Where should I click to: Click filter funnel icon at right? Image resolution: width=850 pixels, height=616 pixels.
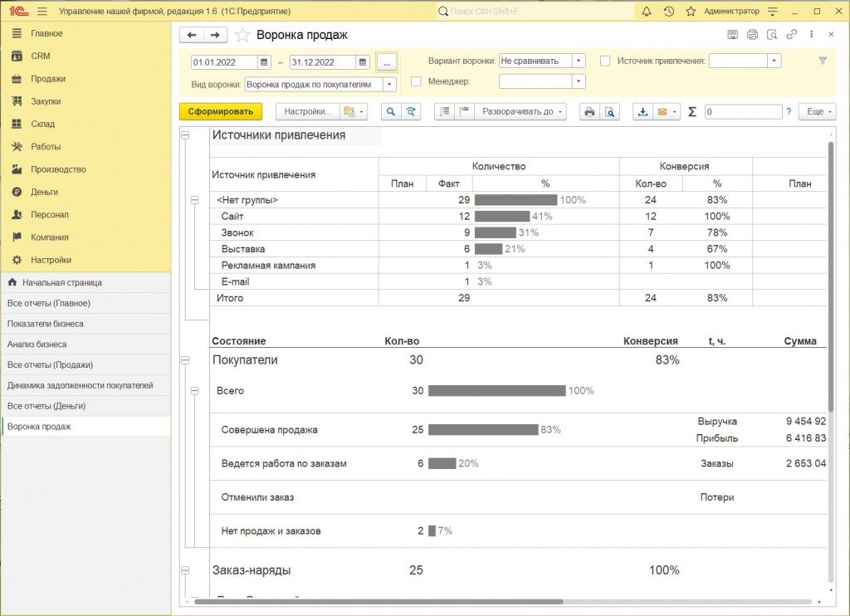click(823, 61)
